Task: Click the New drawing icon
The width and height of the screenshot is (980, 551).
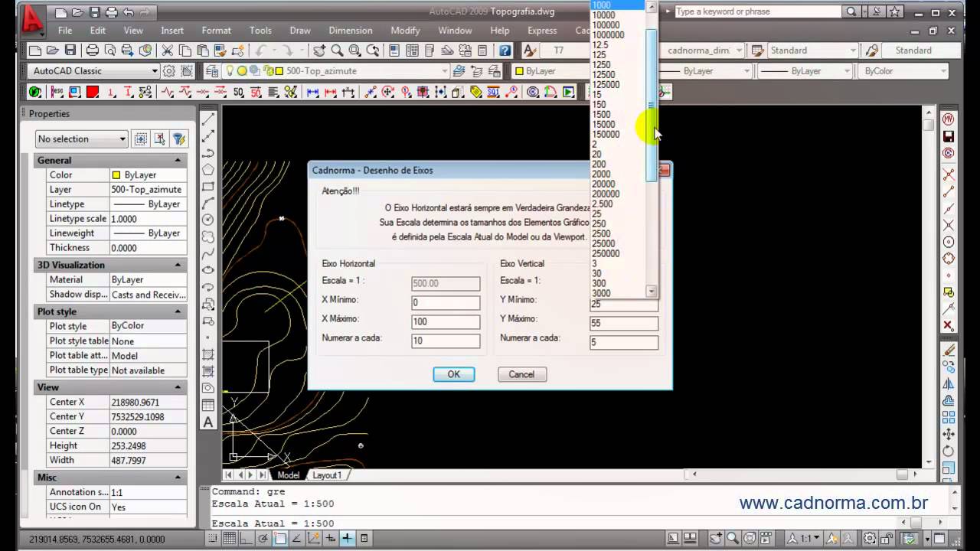Action: (34, 51)
